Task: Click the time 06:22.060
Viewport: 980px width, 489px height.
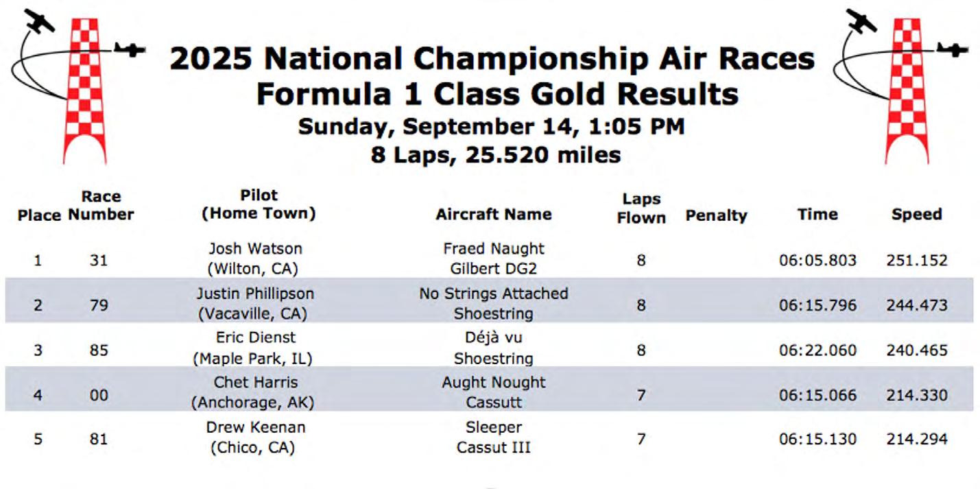Action: point(817,350)
